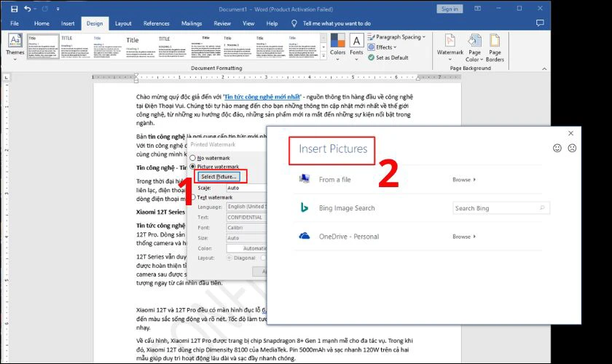Click Tell me what you want to do

click(x=337, y=23)
